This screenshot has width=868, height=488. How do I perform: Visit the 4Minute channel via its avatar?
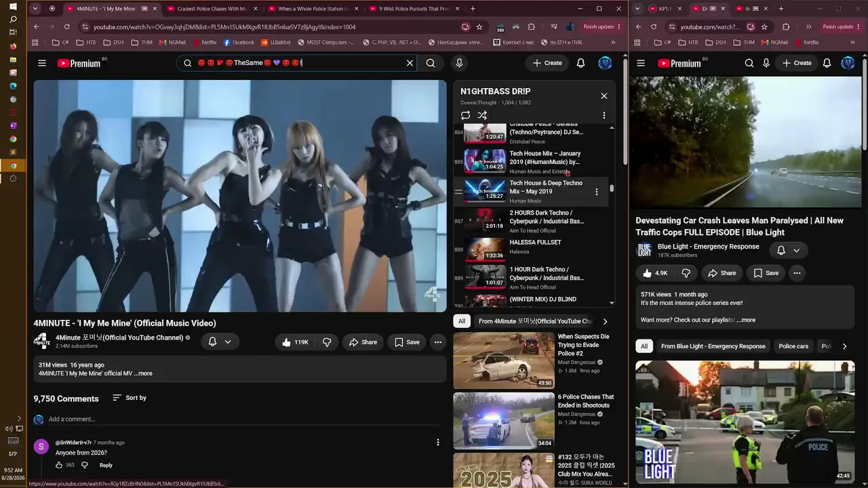tap(42, 341)
